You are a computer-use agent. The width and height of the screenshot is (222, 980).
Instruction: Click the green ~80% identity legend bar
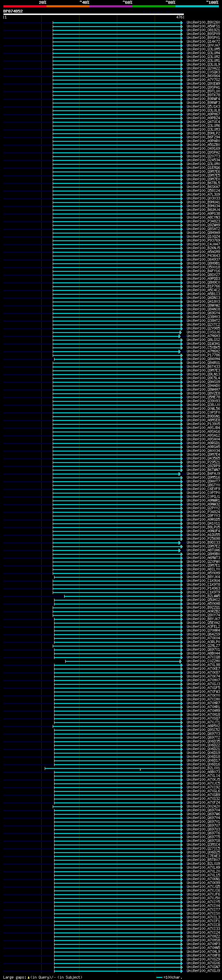154,6
